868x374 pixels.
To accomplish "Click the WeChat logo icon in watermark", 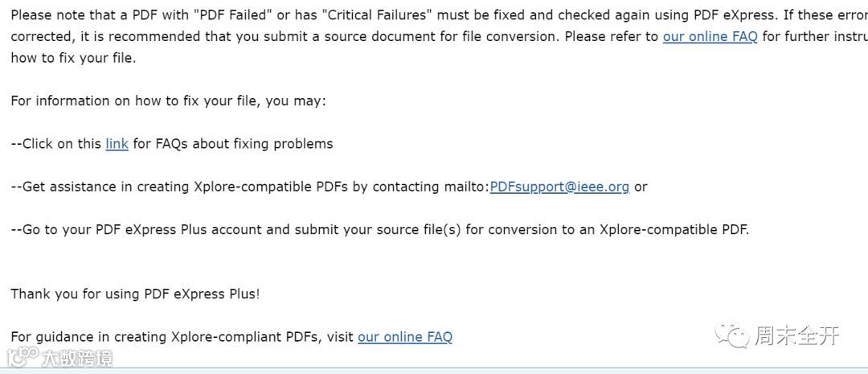I will [x=733, y=335].
